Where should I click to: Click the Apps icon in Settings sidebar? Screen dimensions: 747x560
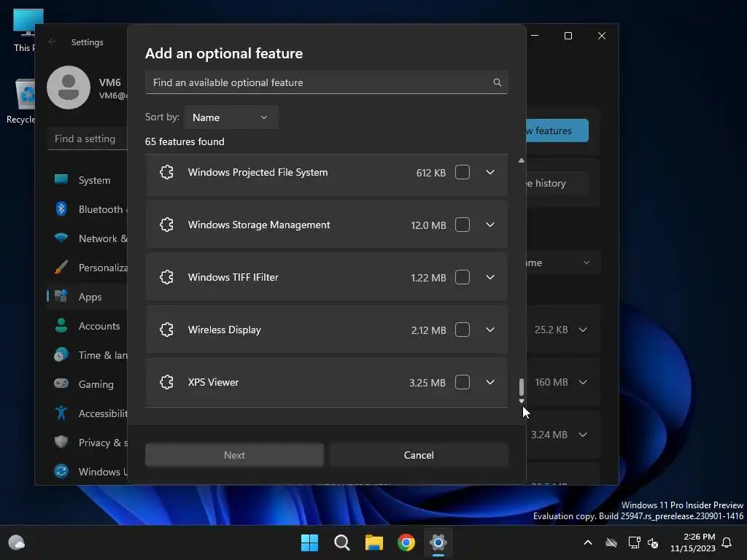click(61, 296)
